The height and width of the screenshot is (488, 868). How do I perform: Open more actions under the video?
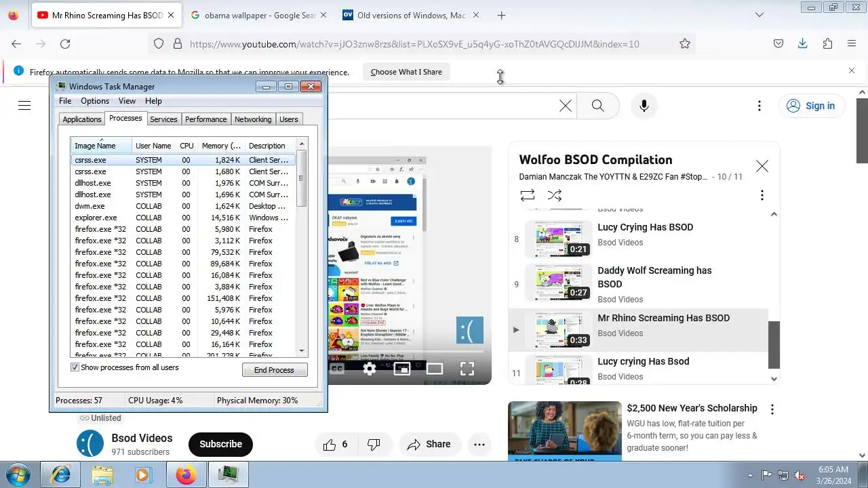pyautogui.click(x=479, y=445)
